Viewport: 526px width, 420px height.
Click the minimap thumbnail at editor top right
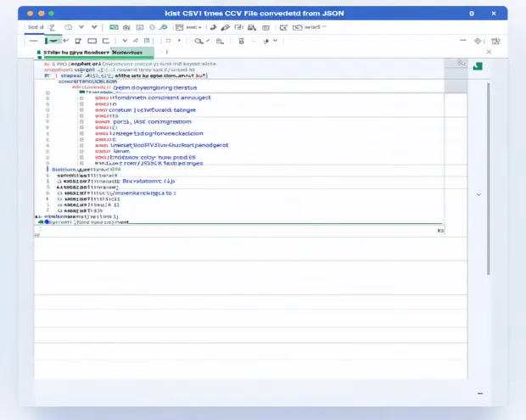coord(456,76)
